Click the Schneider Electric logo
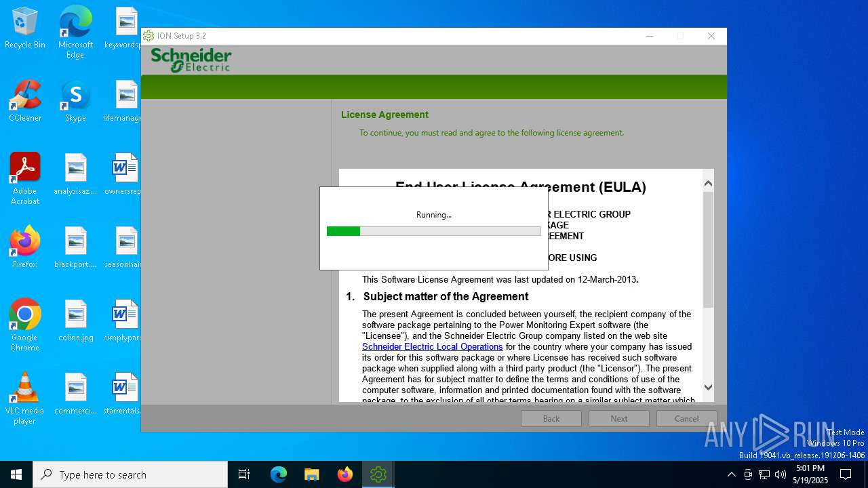Viewport: 868px width, 488px height. click(x=191, y=60)
